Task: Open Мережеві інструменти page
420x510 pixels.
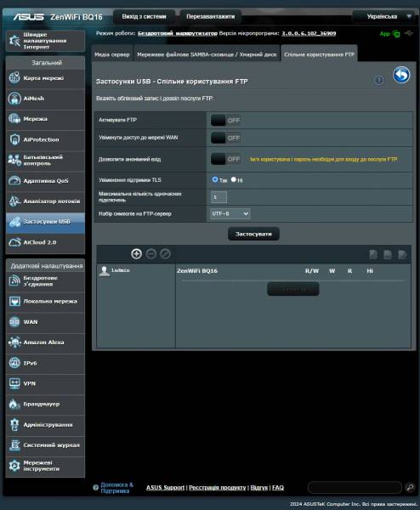Action: [45, 466]
